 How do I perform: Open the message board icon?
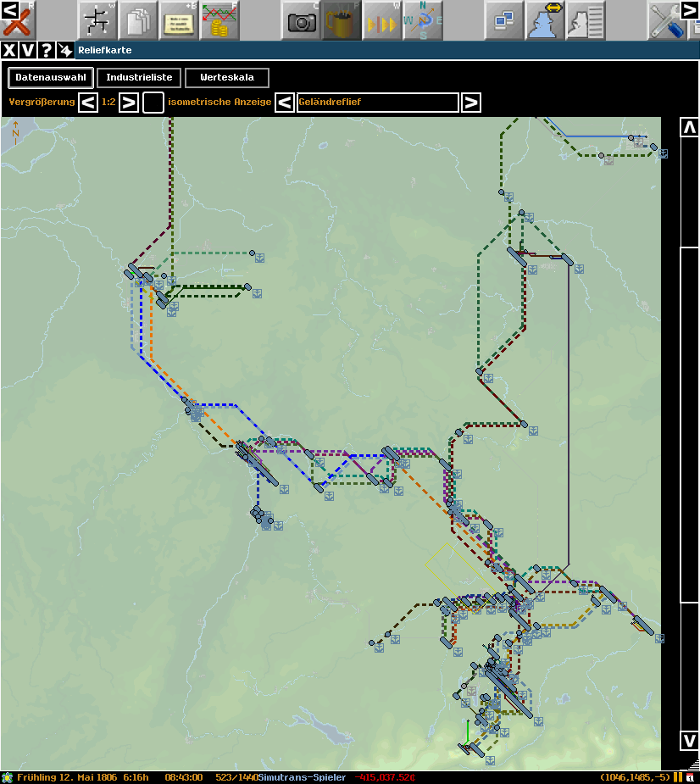coord(179,20)
